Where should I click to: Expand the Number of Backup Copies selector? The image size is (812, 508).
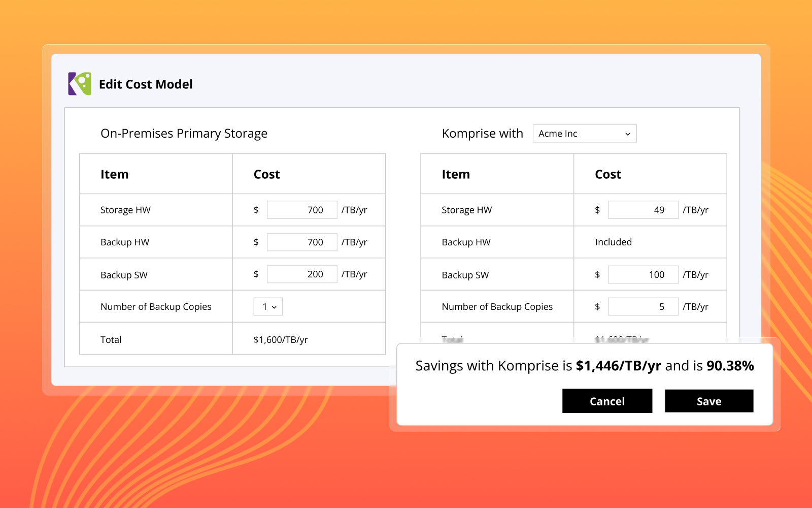pyautogui.click(x=268, y=306)
